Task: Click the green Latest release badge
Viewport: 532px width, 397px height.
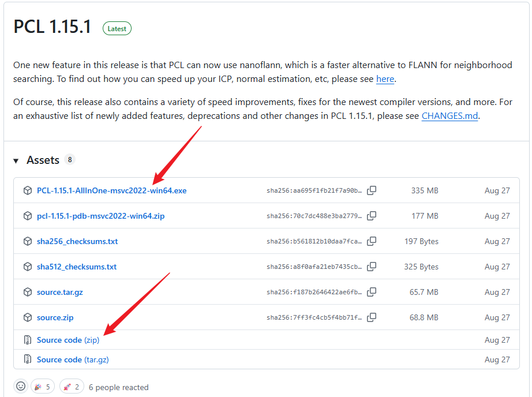Action: click(x=117, y=28)
